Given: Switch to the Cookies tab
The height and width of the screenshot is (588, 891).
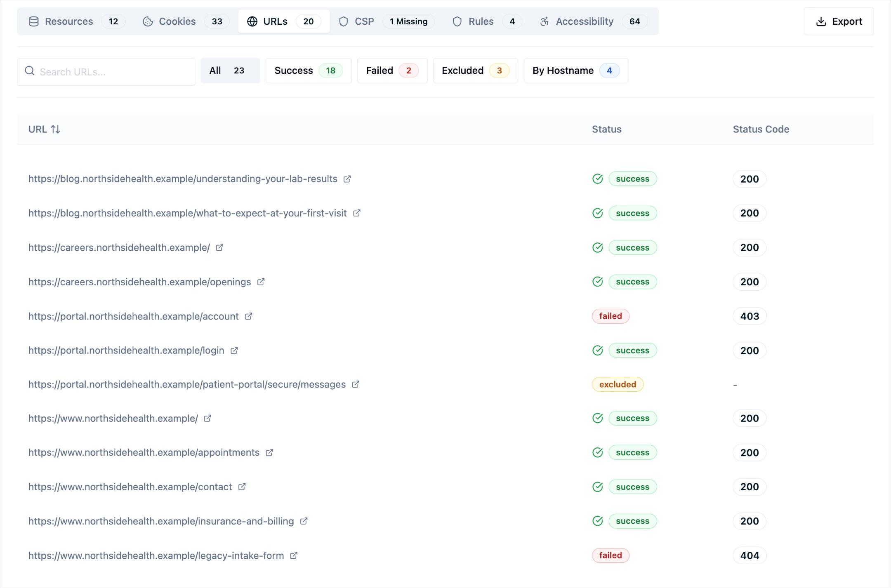Looking at the screenshot, I should (186, 21).
